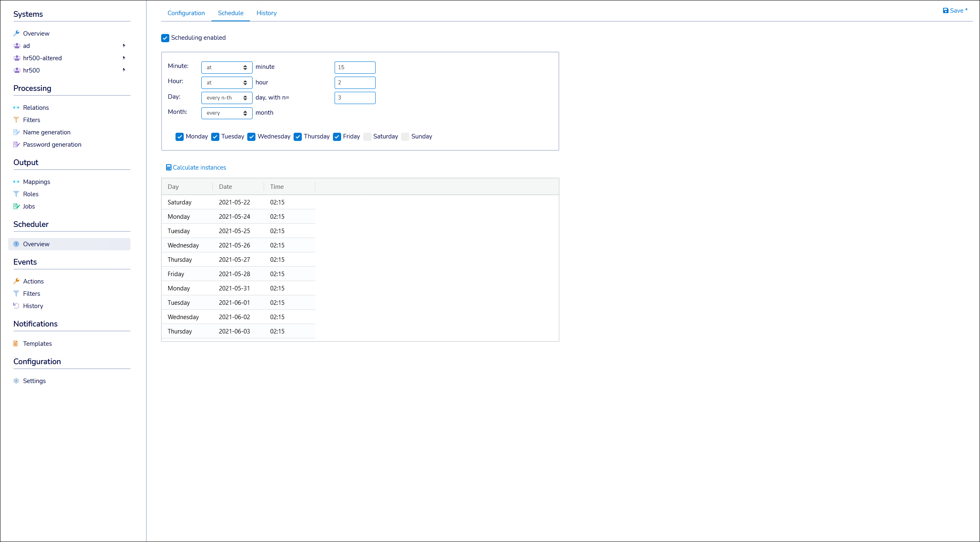Click the minute value input field

click(x=355, y=68)
